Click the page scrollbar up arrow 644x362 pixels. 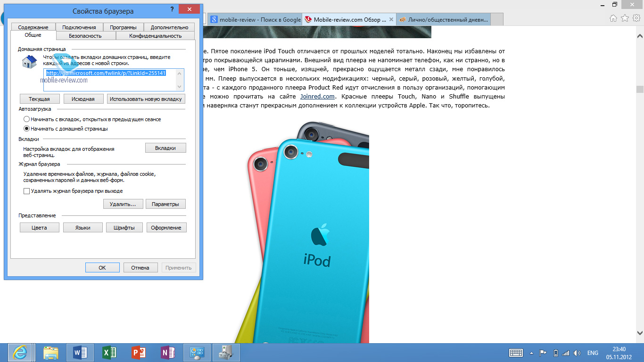[x=640, y=36]
